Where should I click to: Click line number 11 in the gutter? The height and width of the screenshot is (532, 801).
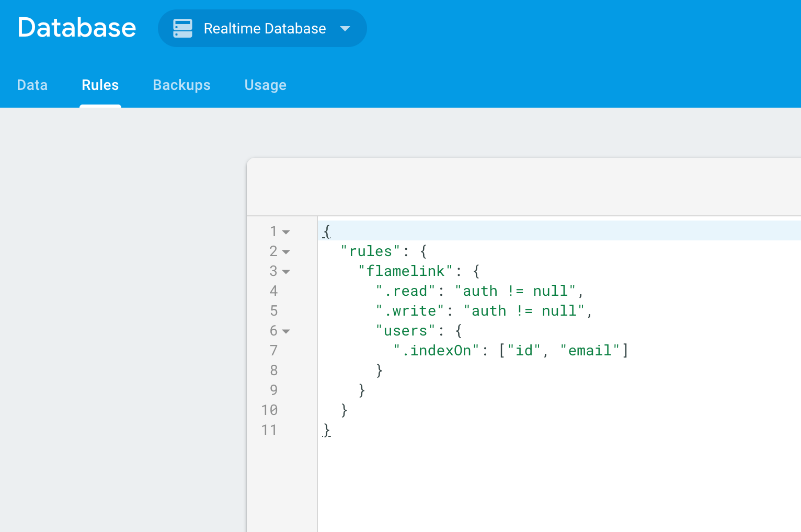coord(270,430)
